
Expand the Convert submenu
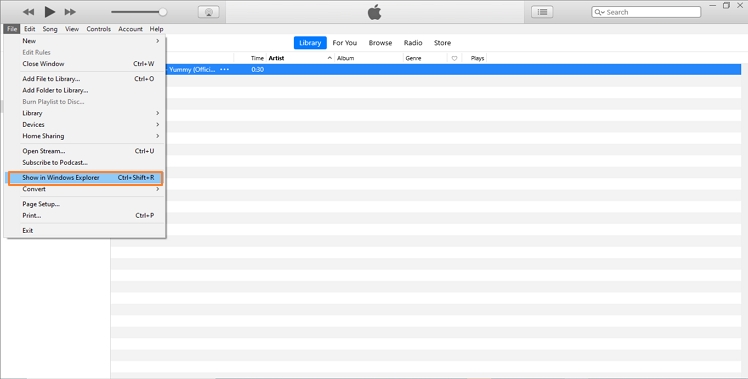[85, 189]
